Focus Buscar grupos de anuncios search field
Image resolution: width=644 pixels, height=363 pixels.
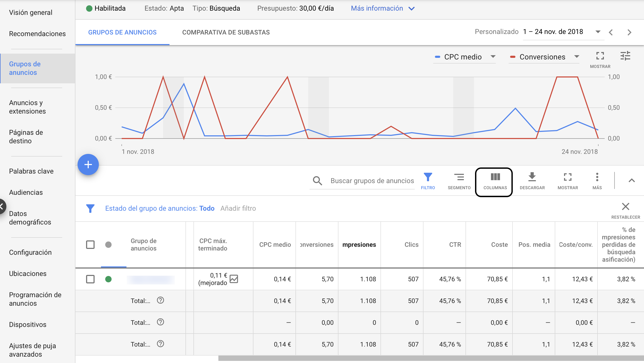coord(372,181)
